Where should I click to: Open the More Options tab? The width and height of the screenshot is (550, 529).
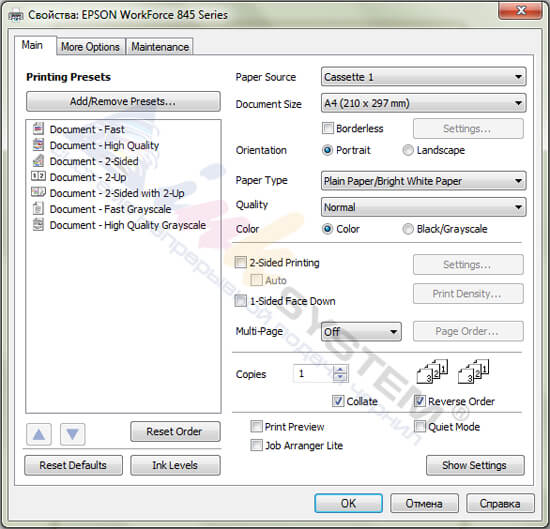coord(90,47)
